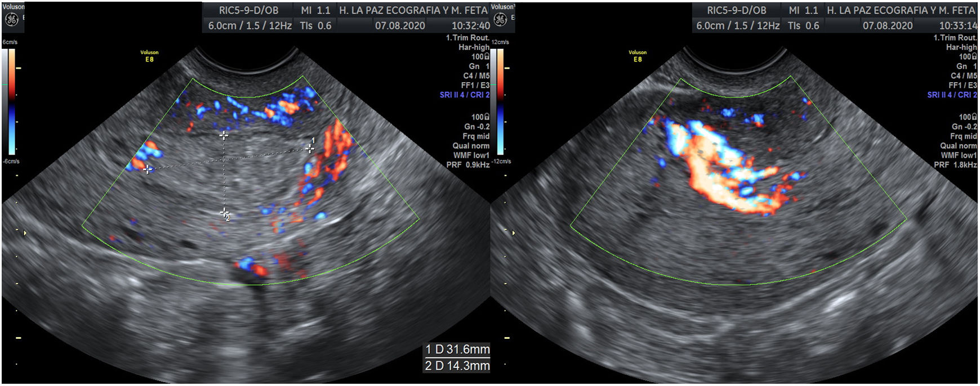Click the PRF 1.8kHz setting in right panel
This screenshot has width=980, height=386.
955,165
